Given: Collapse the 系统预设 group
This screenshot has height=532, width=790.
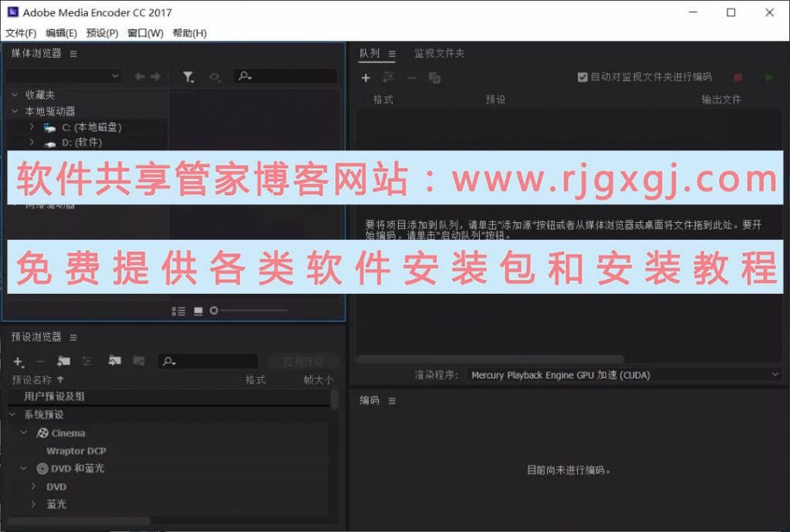Looking at the screenshot, I should [x=13, y=414].
